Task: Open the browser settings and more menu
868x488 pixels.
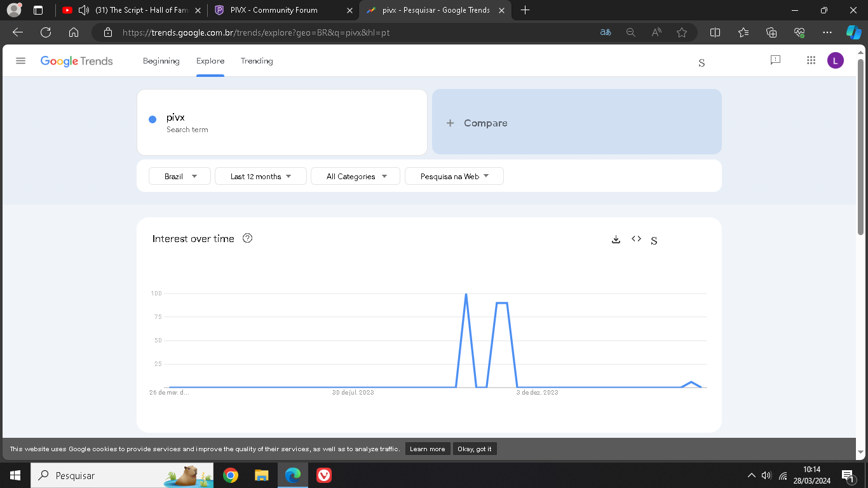Action: (827, 32)
